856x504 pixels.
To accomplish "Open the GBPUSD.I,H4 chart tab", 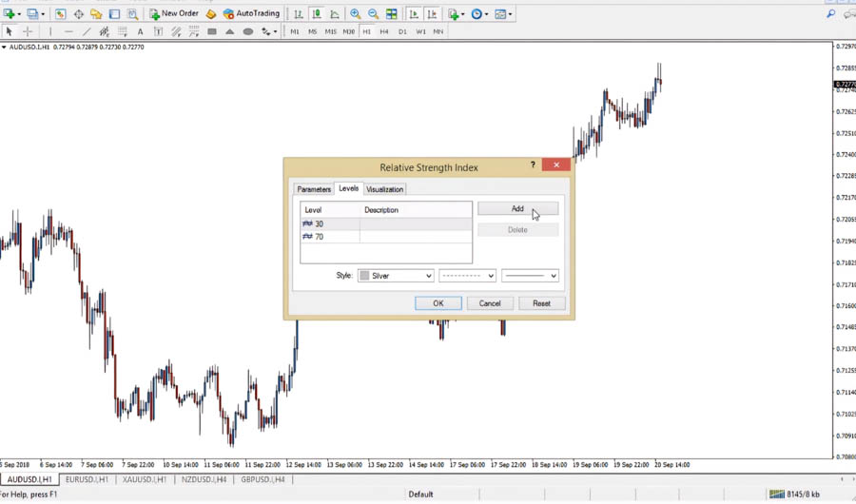I will click(263, 479).
